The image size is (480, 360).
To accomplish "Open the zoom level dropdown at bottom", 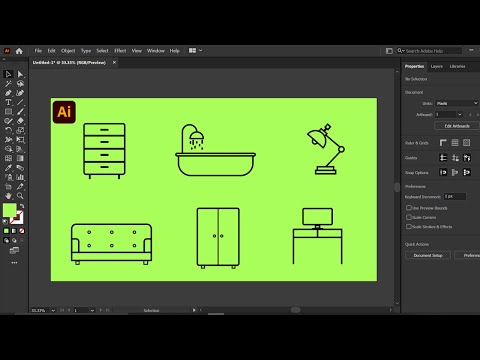I will coord(53,310).
